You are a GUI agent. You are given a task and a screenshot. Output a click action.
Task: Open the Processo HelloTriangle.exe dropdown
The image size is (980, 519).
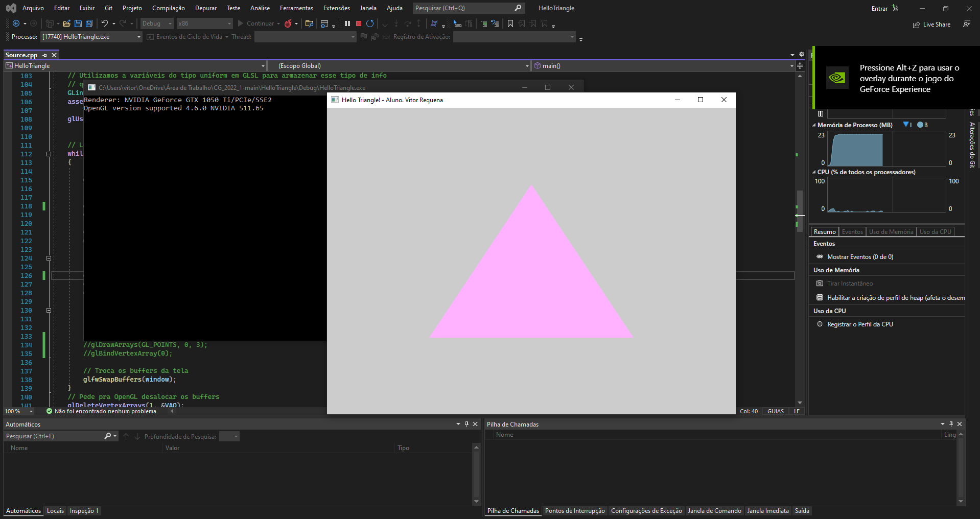point(91,37)
